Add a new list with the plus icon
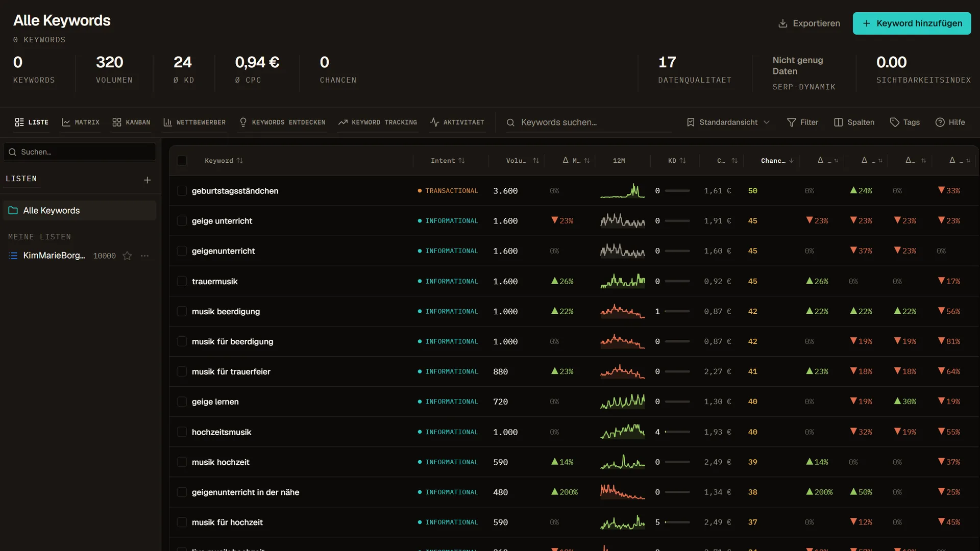Screen dimensions: 980x551 pyautogui.click(x=147, y=180)
